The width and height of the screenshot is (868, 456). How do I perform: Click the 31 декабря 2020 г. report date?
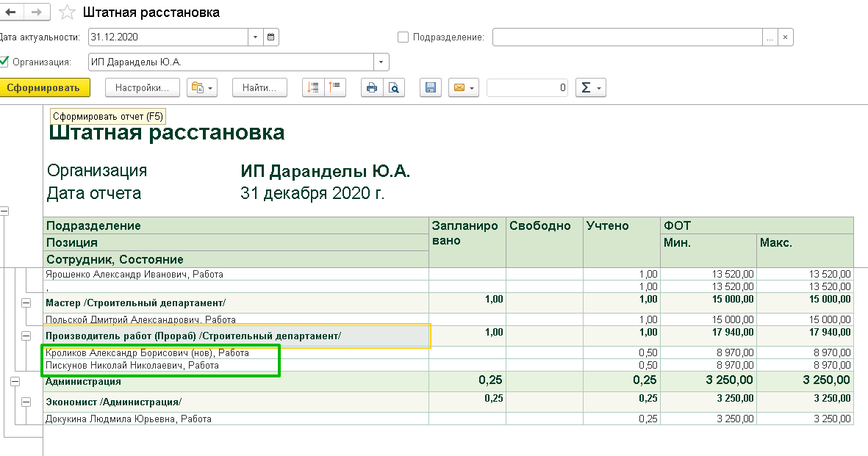tap(312, 193)
